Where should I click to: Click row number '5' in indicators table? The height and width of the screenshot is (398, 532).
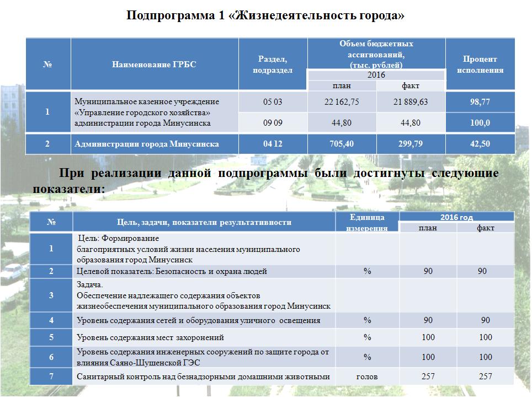point(51,337)
